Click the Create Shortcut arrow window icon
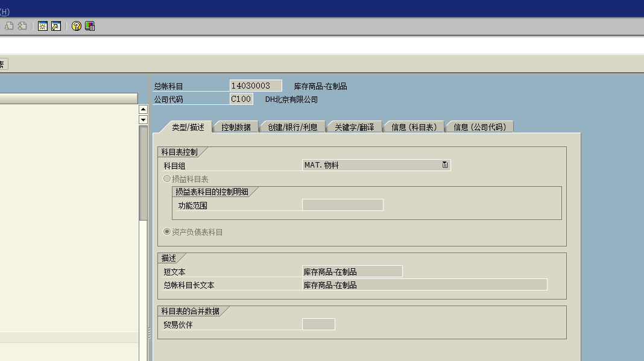 point(56,27)
